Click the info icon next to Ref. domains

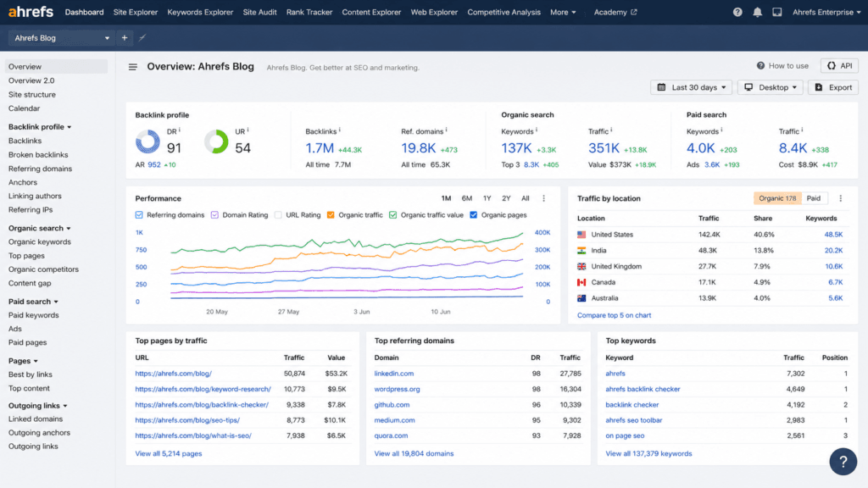446,130
